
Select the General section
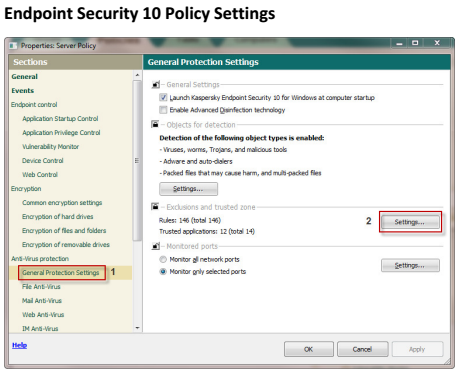pyautogui.click(x=25, y=77)
